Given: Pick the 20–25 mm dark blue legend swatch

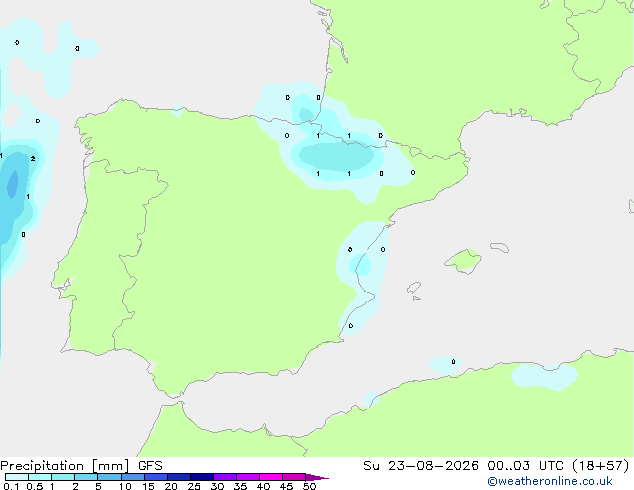Looking at the screenshot, I should (x=179, y=477).
